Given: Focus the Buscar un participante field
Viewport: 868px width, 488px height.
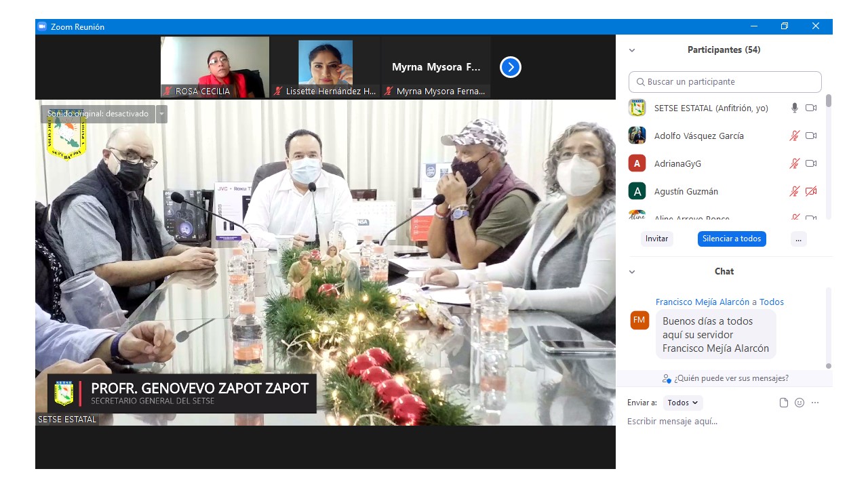Looking at the screenshot, I should pos(725,82).
